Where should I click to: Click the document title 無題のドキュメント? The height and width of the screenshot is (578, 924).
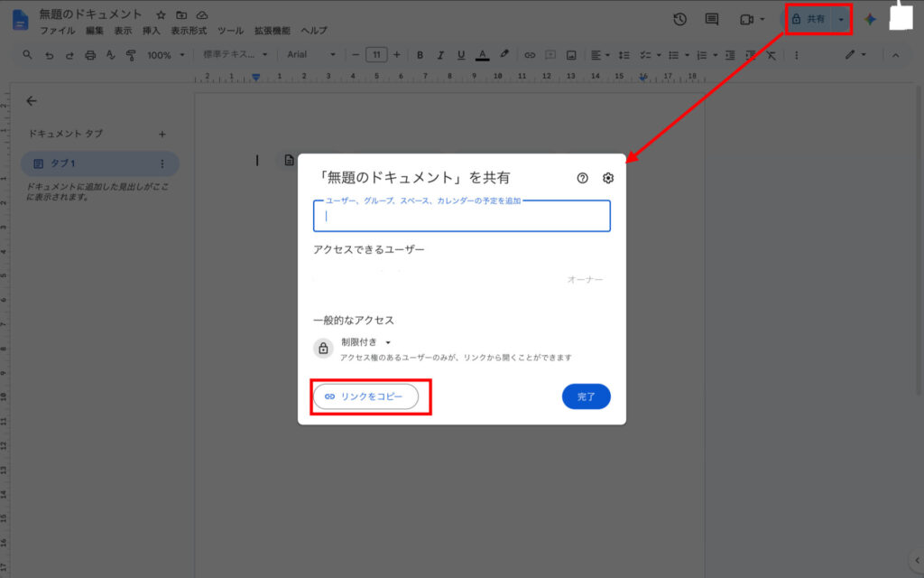[90, 14]
